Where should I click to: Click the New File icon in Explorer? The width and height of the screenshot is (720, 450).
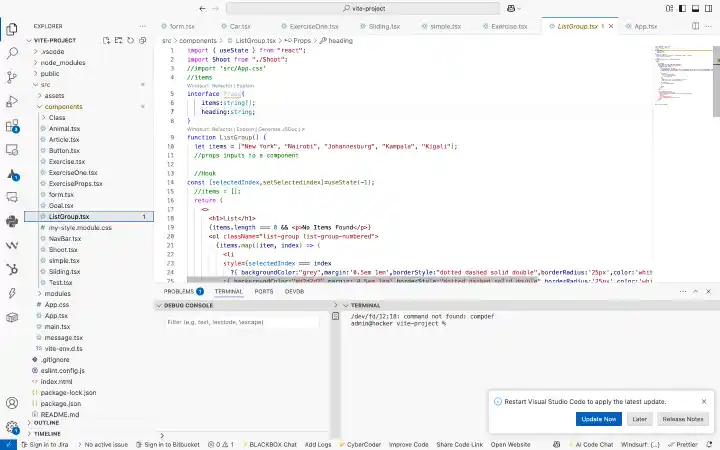[109, 40]
